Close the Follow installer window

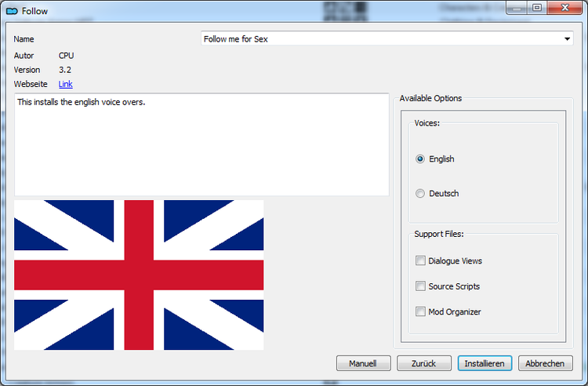[x=564, y=8]
